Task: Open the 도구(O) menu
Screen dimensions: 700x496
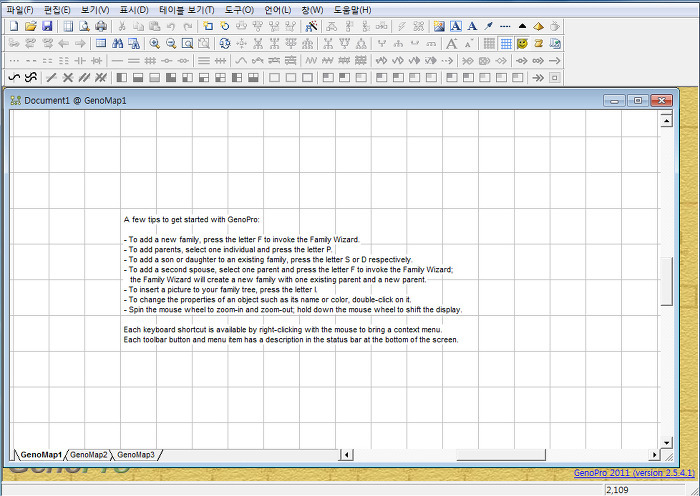Action: point(239,10)
